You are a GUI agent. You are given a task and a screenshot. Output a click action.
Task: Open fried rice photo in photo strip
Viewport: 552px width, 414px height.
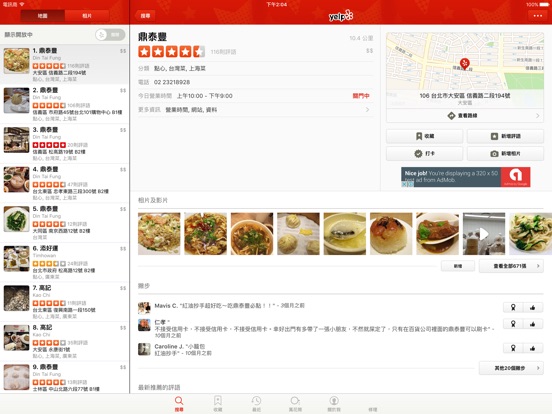[x=159, y=233]
